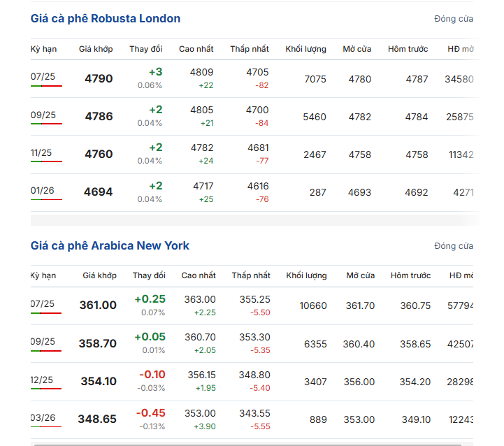This screenshot has width=504, height=446.
Task: Click Robusta table's 'Thay đổi' column header
Action: coord(146,49)
